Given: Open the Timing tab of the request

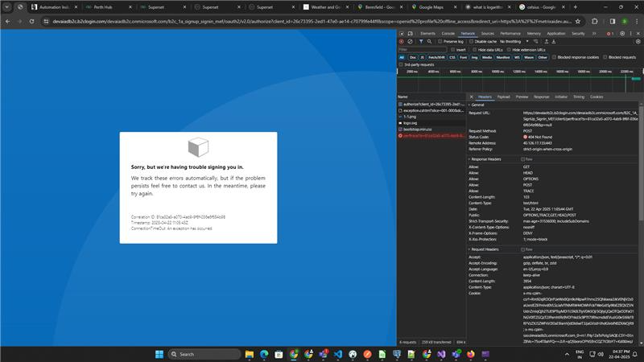Looking at the screenshot, I should click(579, 97).
